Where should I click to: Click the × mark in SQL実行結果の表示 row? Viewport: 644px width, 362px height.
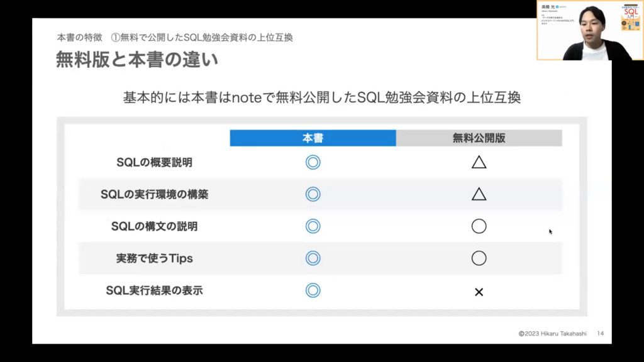tap(479, 292)
